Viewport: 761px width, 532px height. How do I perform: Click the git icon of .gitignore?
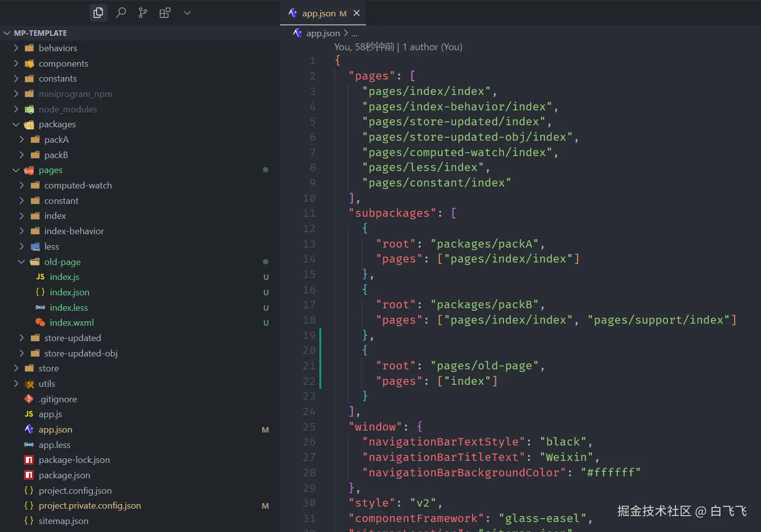click(29, 399)
